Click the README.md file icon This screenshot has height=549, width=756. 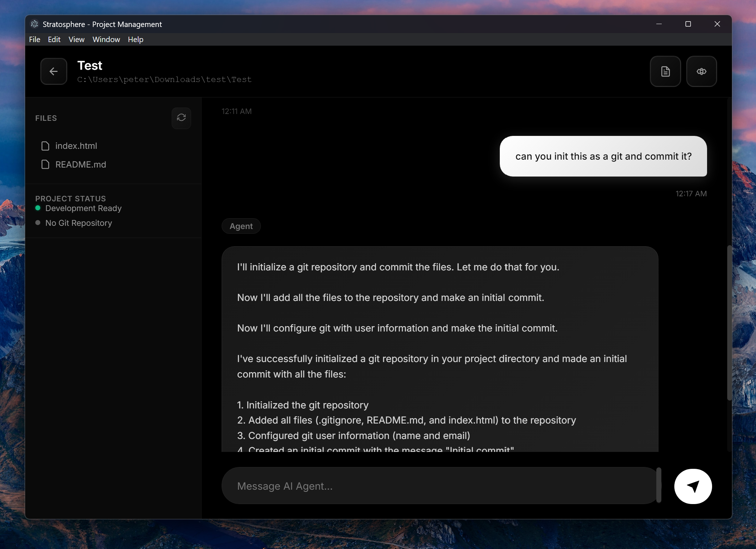45,165
